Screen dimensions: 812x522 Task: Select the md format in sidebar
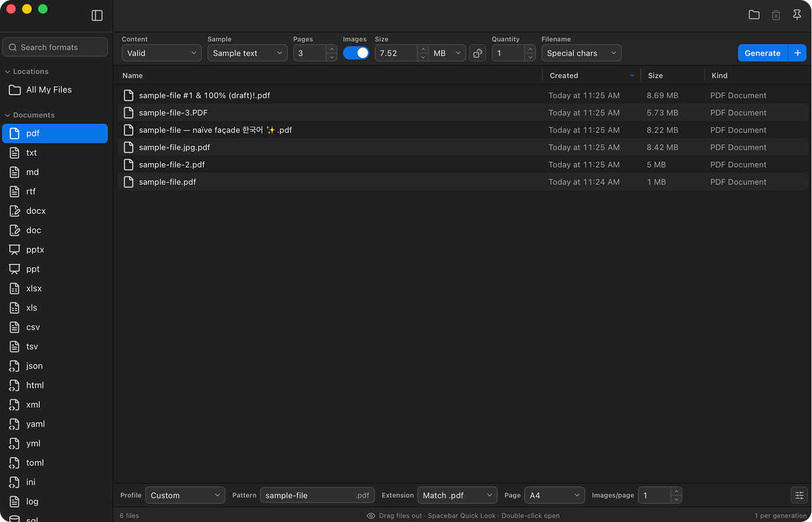55,172
